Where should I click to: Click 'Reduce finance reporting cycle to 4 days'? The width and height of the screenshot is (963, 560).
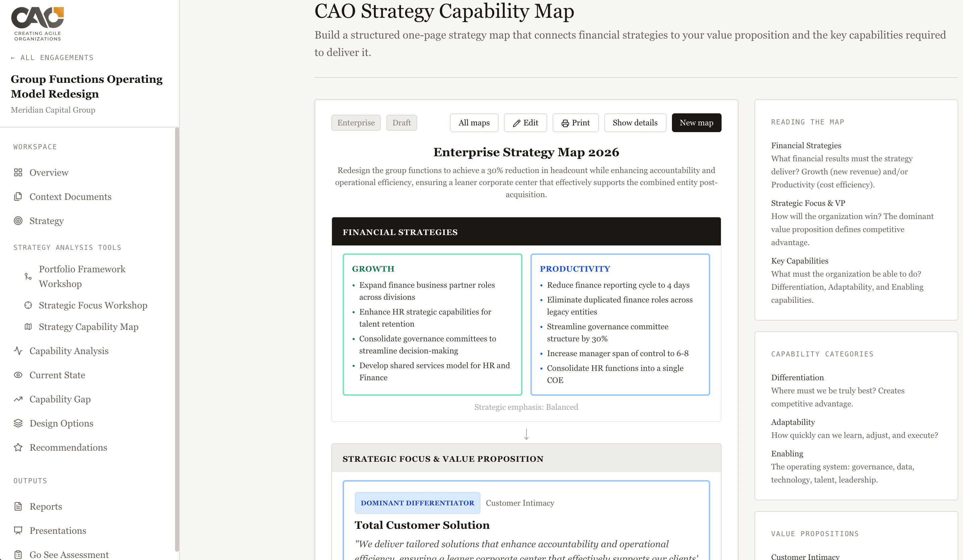tap(618, 285)
